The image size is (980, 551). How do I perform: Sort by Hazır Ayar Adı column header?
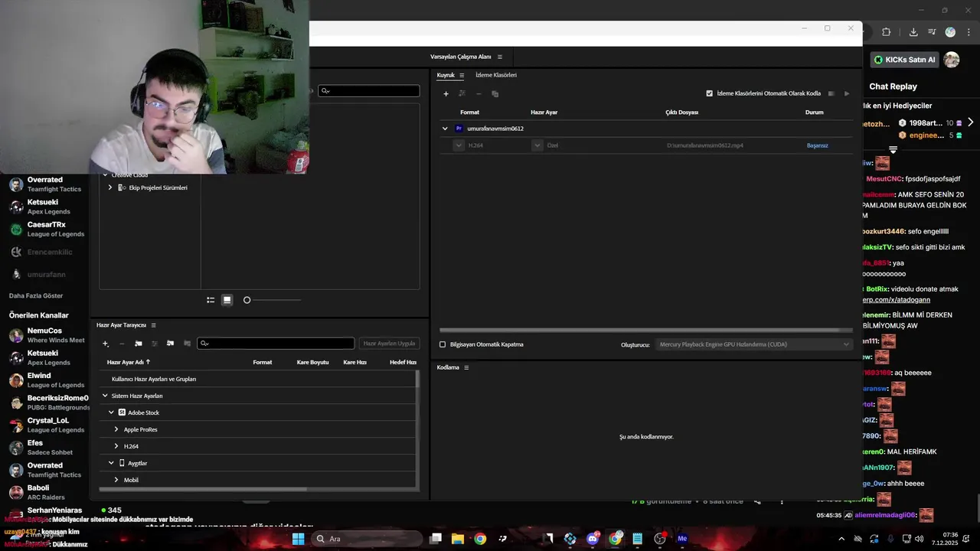coord(129,362)
